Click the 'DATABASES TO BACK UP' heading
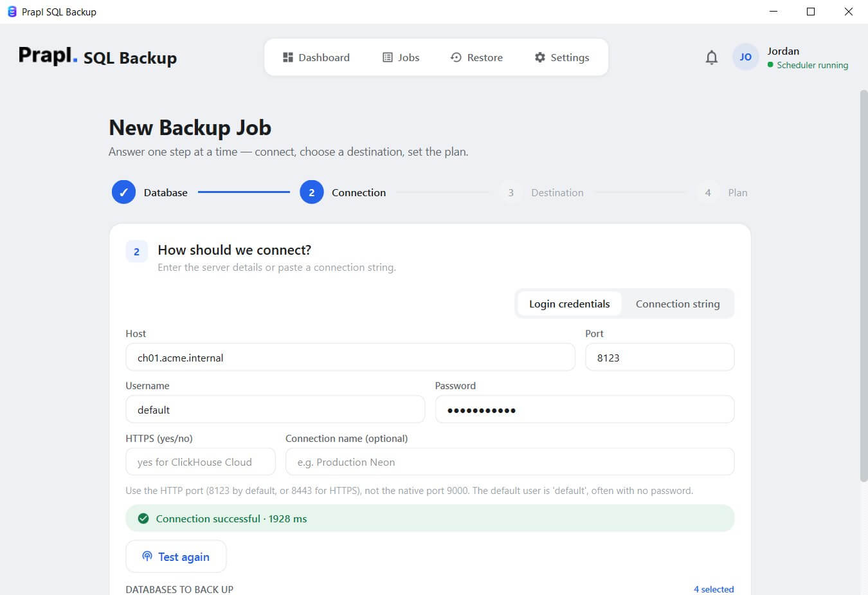This screenshot has width=868, height=595. click(179, 589)
